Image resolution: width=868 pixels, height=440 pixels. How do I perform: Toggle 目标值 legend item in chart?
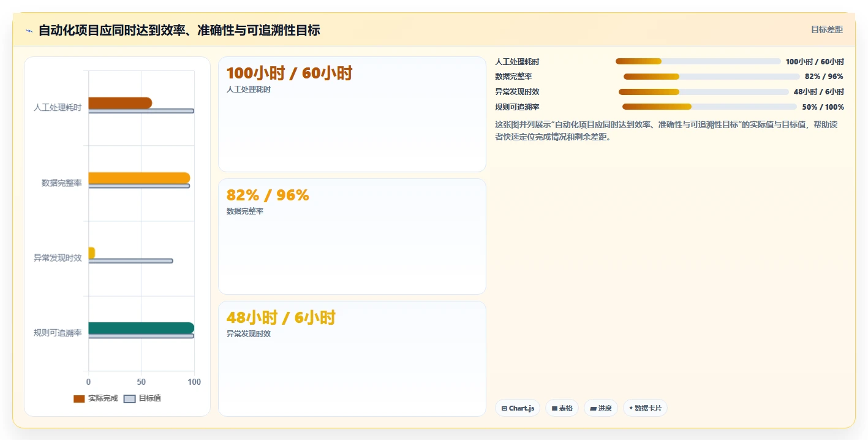click(143, 398)
